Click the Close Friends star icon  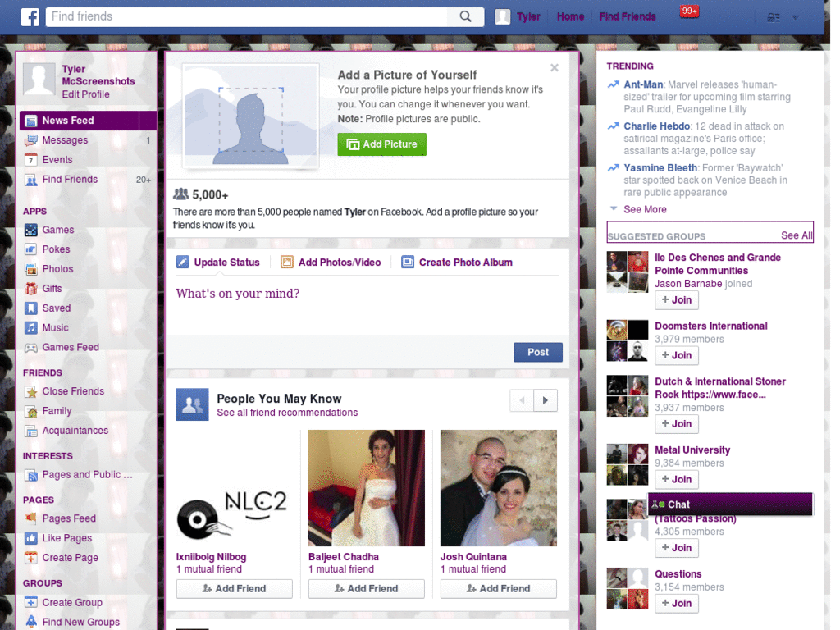(31, 391)
